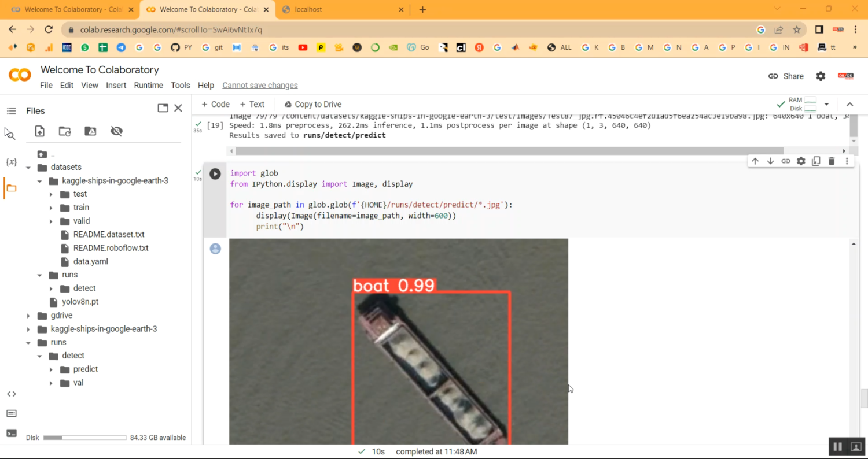The image size is (868, 459).
Task: Delete the current code cell
Action: coord(832,161)
